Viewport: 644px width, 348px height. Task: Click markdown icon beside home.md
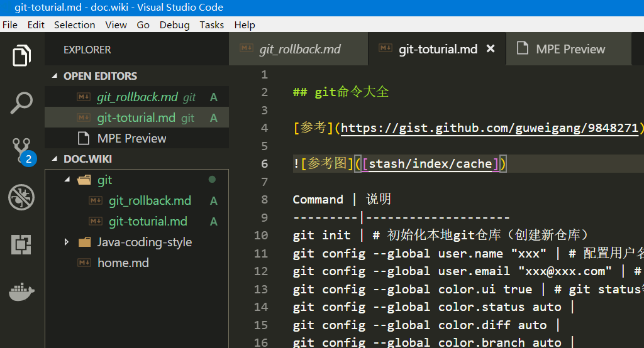(84, 263)
